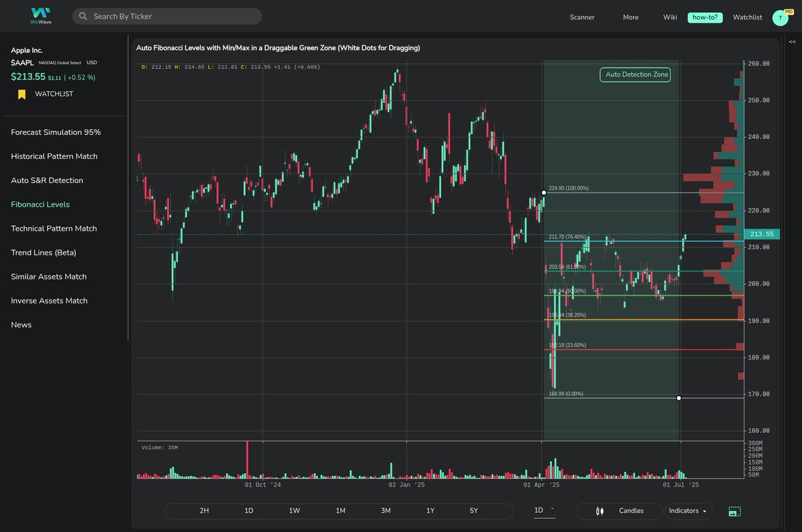
Task: Click the 01 Jul '25 date label
Action: 681,485
